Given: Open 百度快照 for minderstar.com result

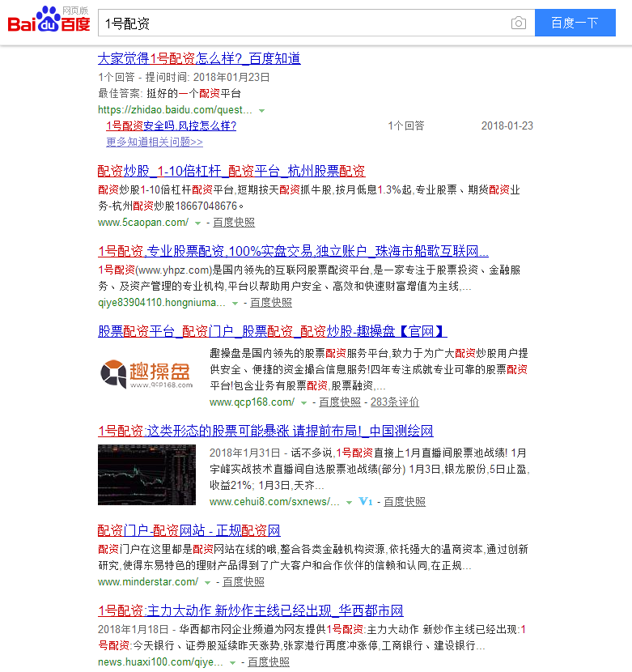Looking at the screenshot, I should (244, 582).
